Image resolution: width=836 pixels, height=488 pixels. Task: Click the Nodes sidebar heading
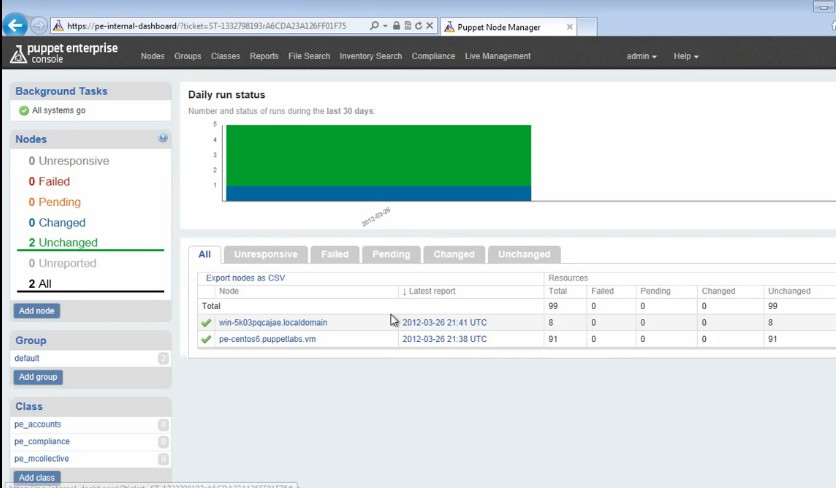(31, 139)
